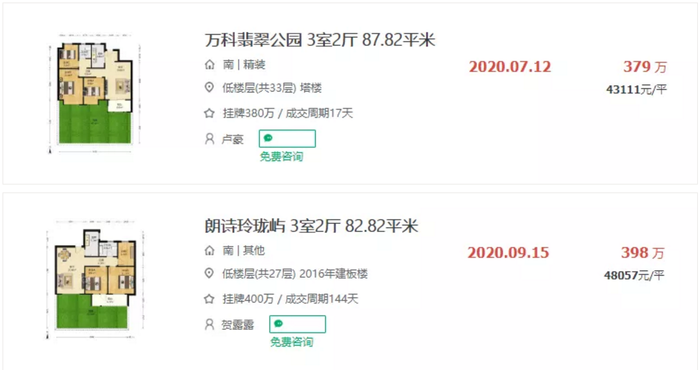Select agent name 贺露露

(238, 325)
